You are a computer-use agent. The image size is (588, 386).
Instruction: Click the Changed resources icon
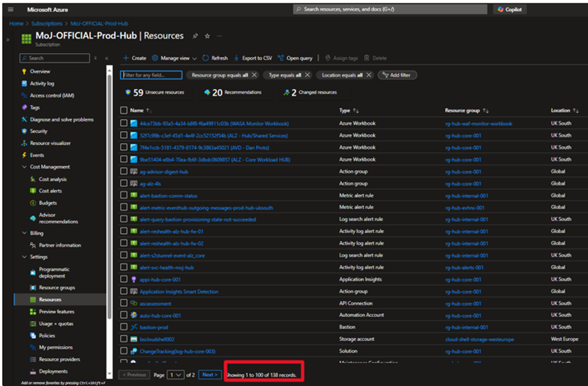point(286,92)
